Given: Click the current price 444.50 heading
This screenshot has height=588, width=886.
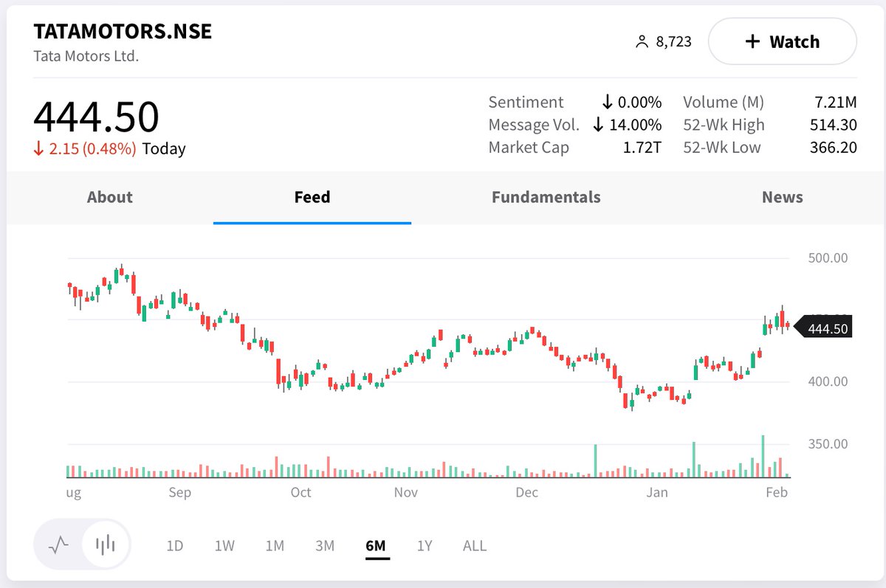Looking at the screenshot, I should click(x=96, y=117).
